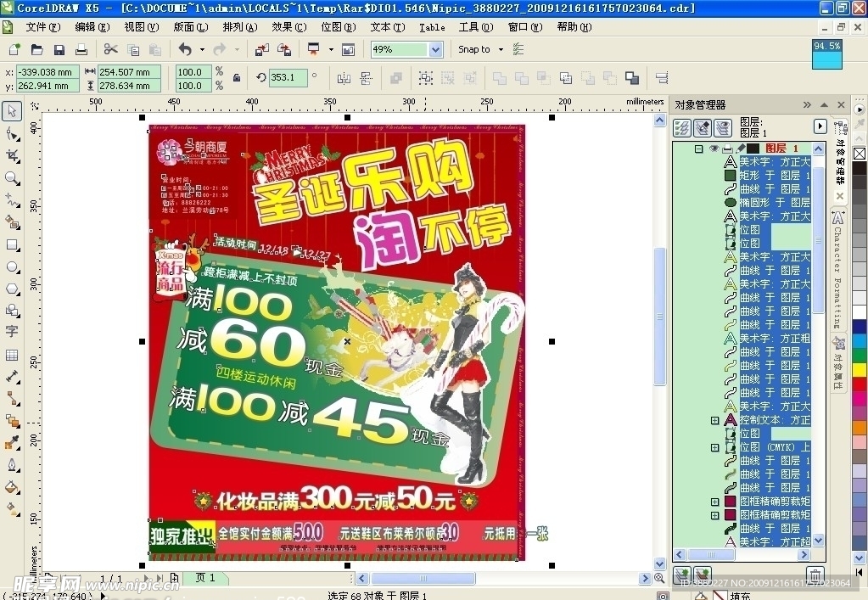This screenshot has height=600, width=868.
Task: Click the Import icon
Action: (x=262, y=49)
